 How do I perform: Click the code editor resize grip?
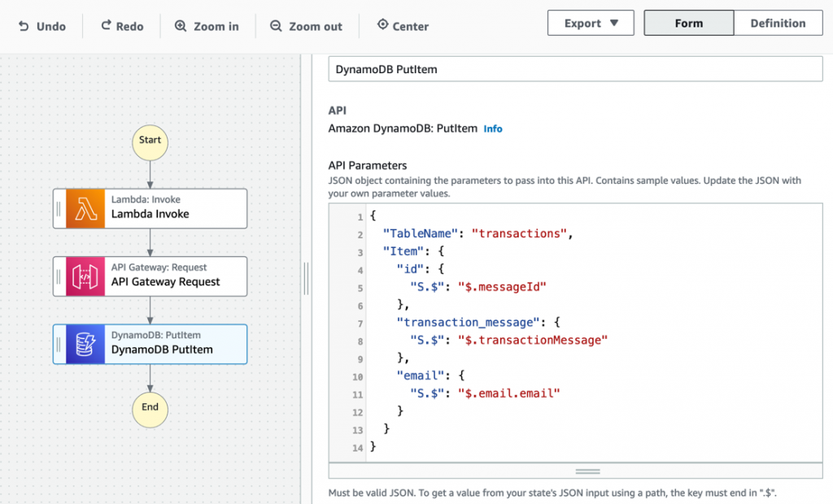pyautogui.click(x=587, y=471)
